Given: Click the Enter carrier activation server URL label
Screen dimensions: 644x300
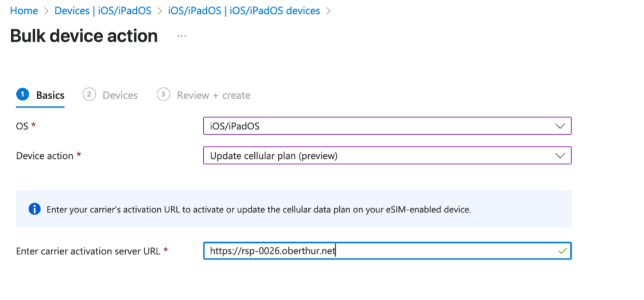Looking at the screenshot, I should click(88, 251).
